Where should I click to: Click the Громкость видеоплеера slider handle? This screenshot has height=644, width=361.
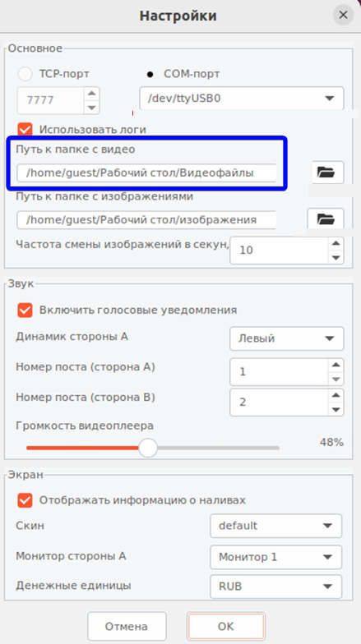[148, 448]
